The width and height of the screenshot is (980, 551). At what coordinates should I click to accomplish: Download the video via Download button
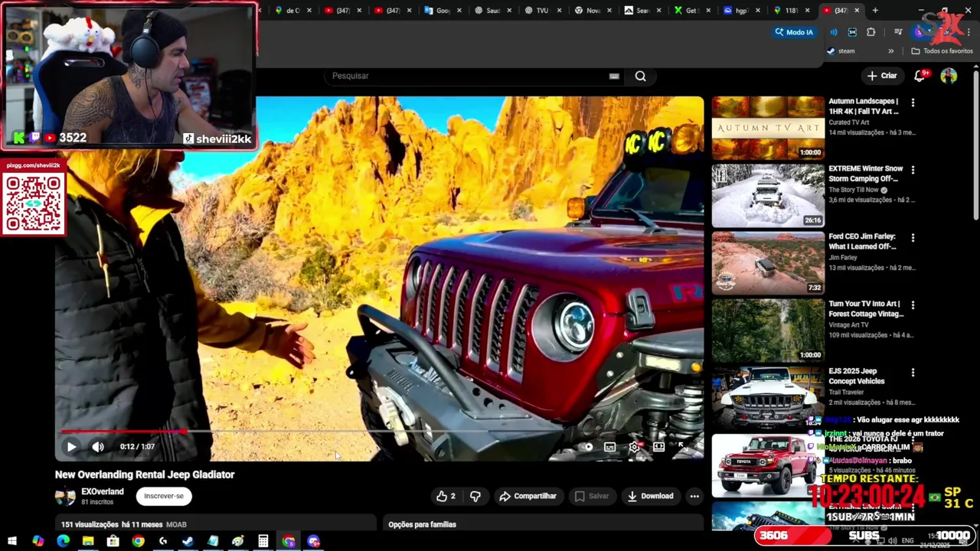(650, 496)
